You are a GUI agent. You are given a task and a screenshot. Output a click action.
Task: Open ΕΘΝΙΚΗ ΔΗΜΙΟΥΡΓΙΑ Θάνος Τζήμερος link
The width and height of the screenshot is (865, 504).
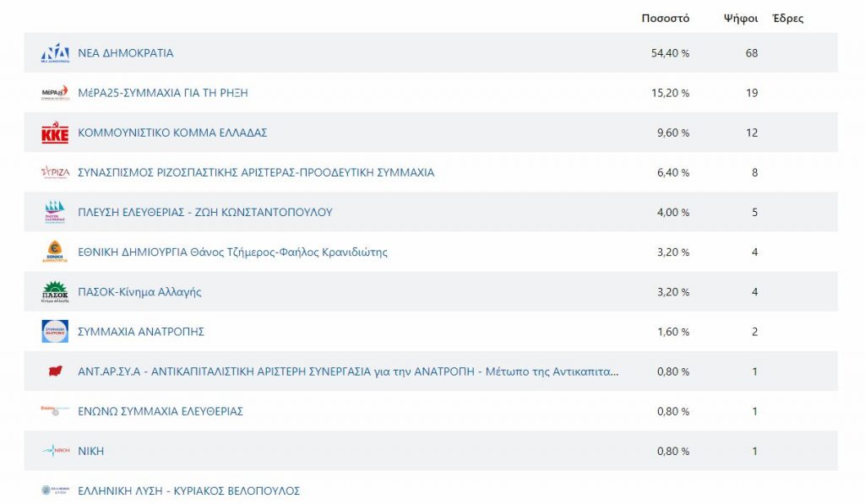click(232, 252)
